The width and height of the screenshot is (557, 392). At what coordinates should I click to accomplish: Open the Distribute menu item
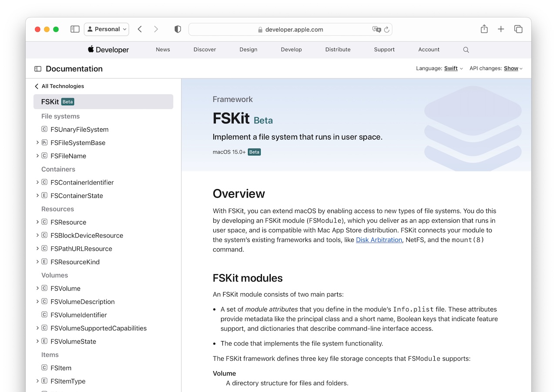point(338,50)
